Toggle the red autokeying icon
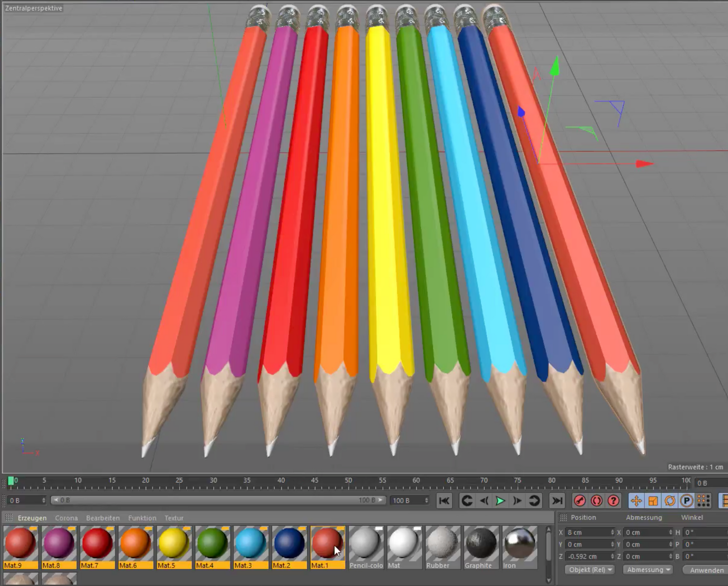Image resolution: width=728 pixels, height=586 pixels. click(x=597, y=501)
